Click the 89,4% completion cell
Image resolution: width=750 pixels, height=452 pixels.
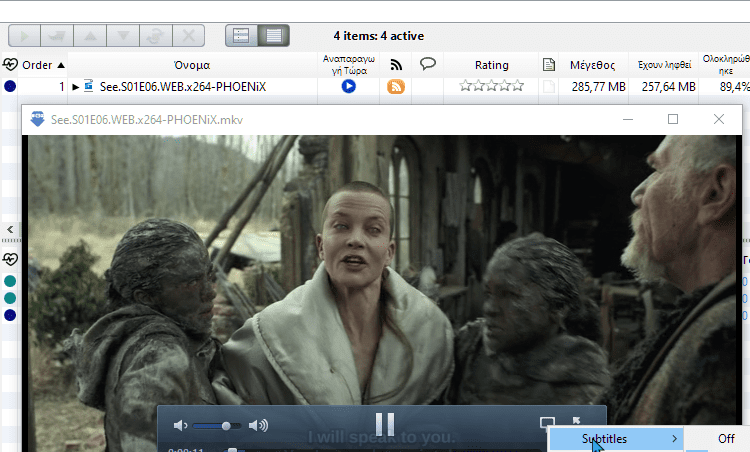734,87
